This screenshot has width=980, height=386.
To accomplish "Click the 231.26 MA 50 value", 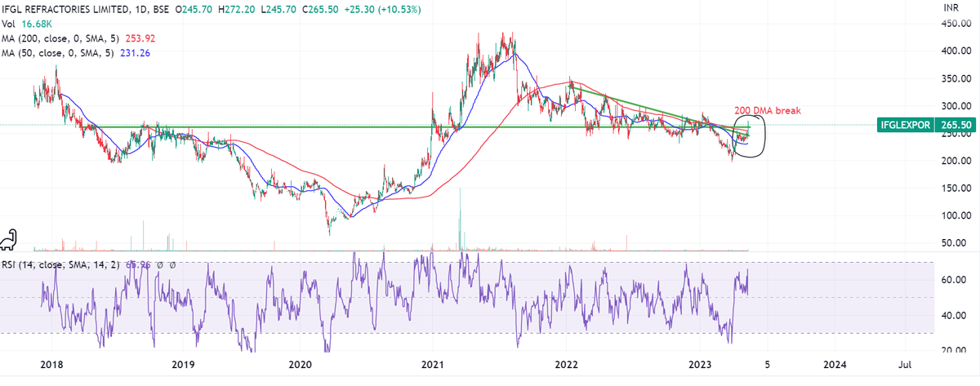I will (134, 53).
